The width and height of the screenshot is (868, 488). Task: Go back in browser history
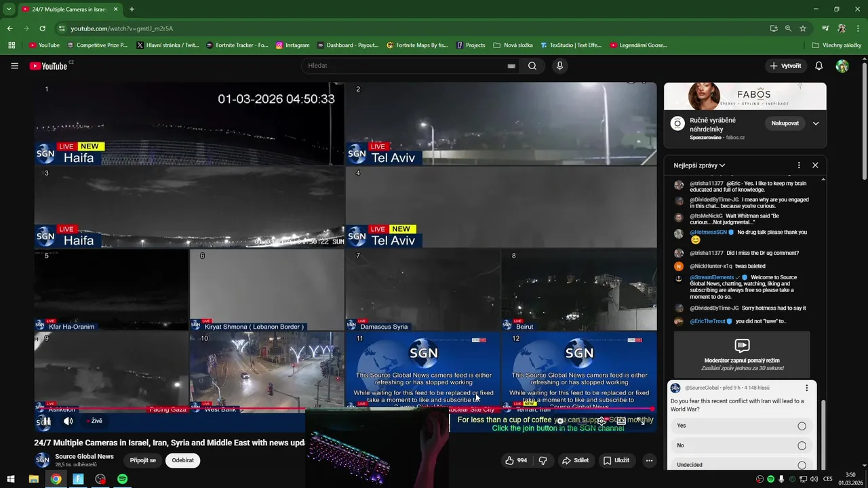point(9,28)
